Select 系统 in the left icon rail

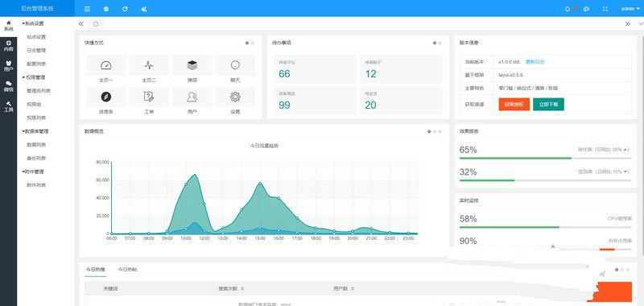coord(9,27)
